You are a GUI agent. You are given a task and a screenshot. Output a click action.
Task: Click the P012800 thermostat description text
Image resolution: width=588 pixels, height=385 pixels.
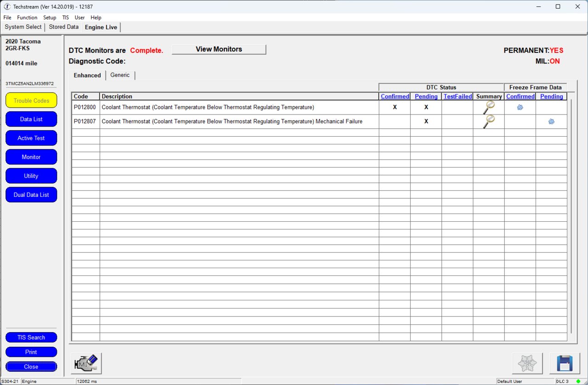(x=208, y=107)
